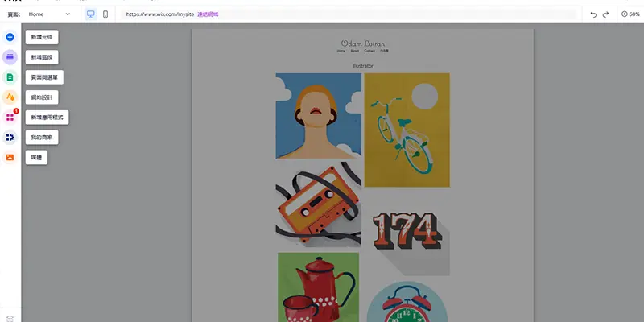This screenshot has width=644, height=322.
Task: Switch to desktop view icon
Action: point(91,14)
